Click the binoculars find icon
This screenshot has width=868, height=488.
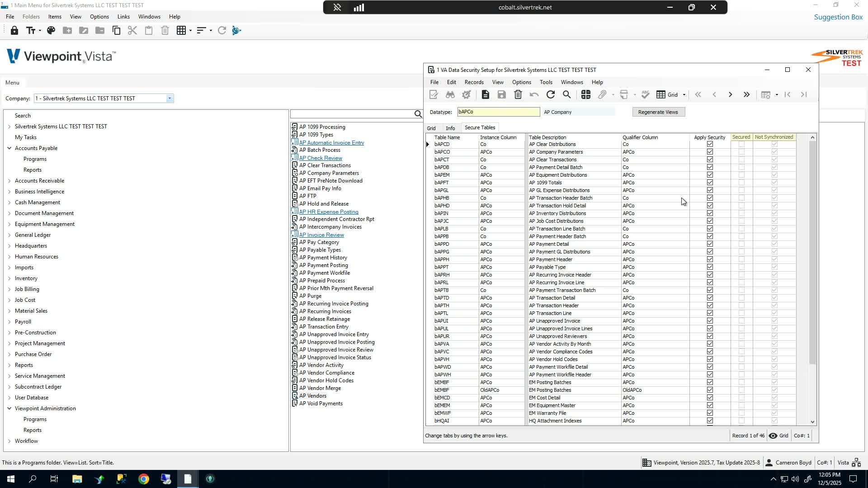click(450, 94)
